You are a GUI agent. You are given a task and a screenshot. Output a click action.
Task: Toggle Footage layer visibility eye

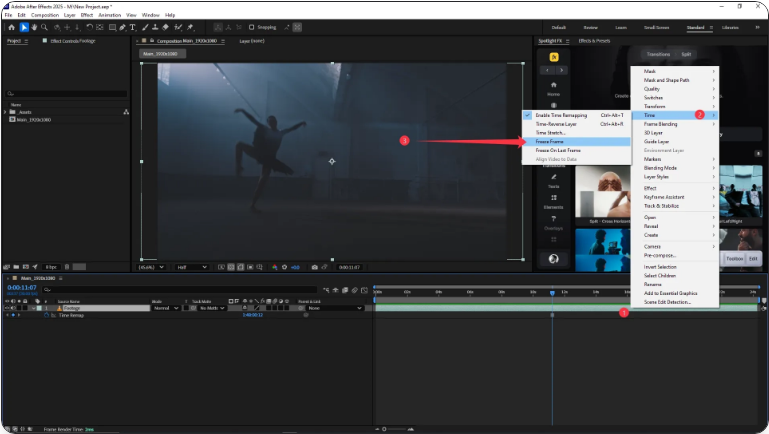pos(8,308)
